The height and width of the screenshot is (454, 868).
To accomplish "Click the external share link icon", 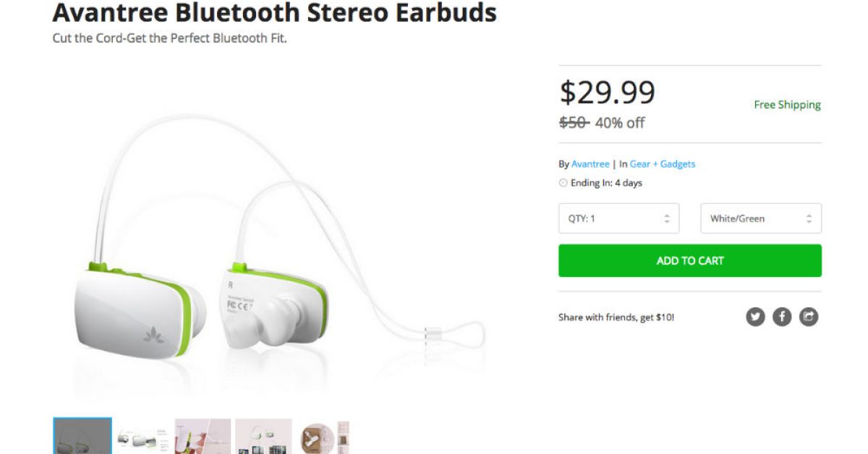I will coord(809,317).
